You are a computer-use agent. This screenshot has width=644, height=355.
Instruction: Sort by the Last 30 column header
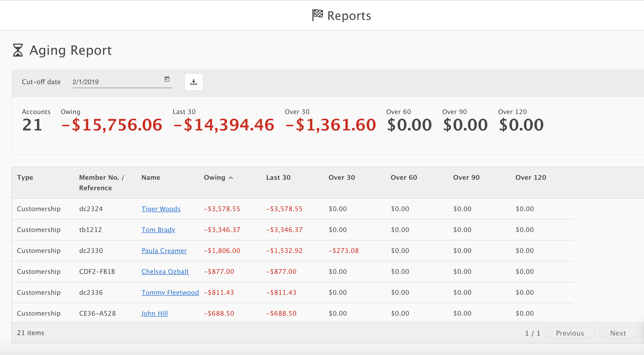pyautogui.click(x=278, y=177)
